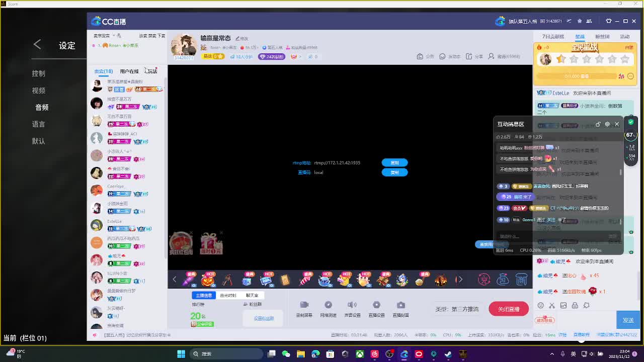Open the 语言 settings category
This screenshot has height=362, width=644.
39,124
